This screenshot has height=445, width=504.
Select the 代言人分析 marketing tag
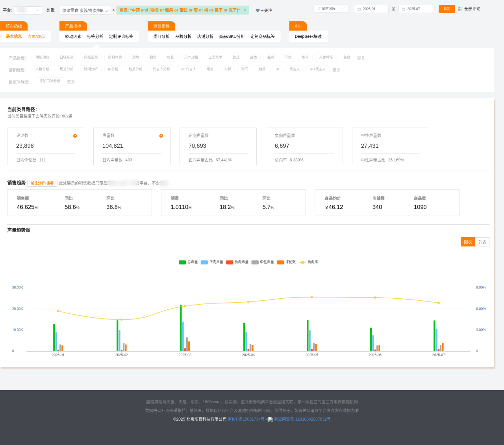click(161, 69)
